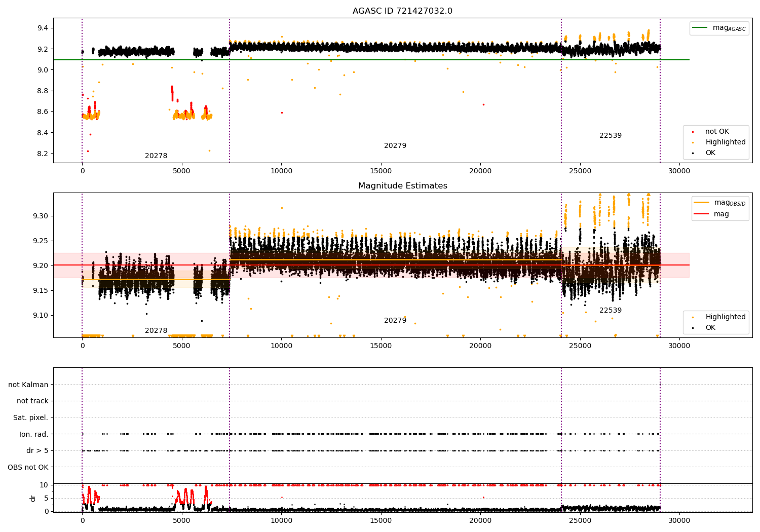Select the orange mag OBSID legend entry
The image size is (760, 532).
click(x=702, y=203)
